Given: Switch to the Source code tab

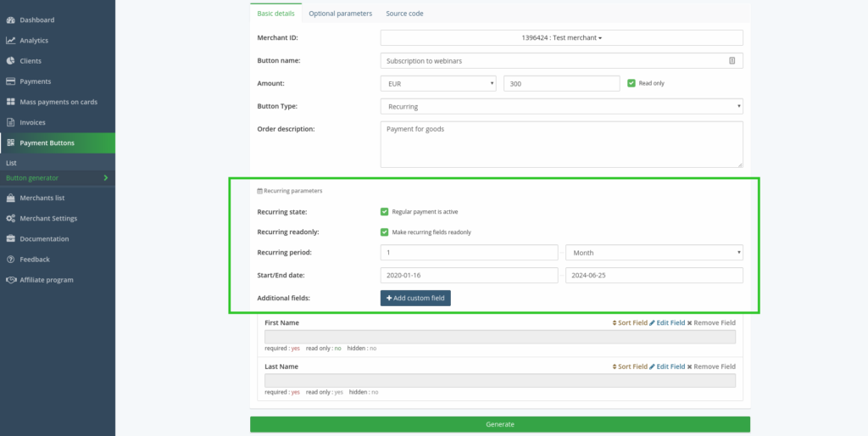Looking at the screenshot, I should click(404, 14).
